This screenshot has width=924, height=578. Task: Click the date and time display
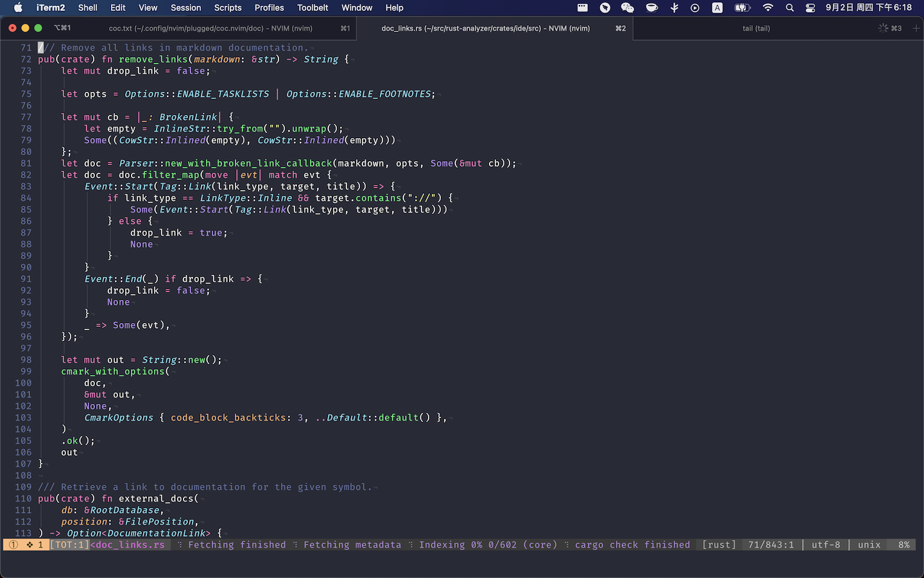tap(867, 8)
